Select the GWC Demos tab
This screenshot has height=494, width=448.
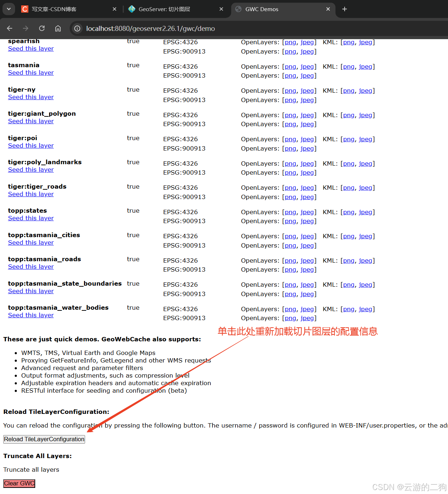[x=283, y=9]
